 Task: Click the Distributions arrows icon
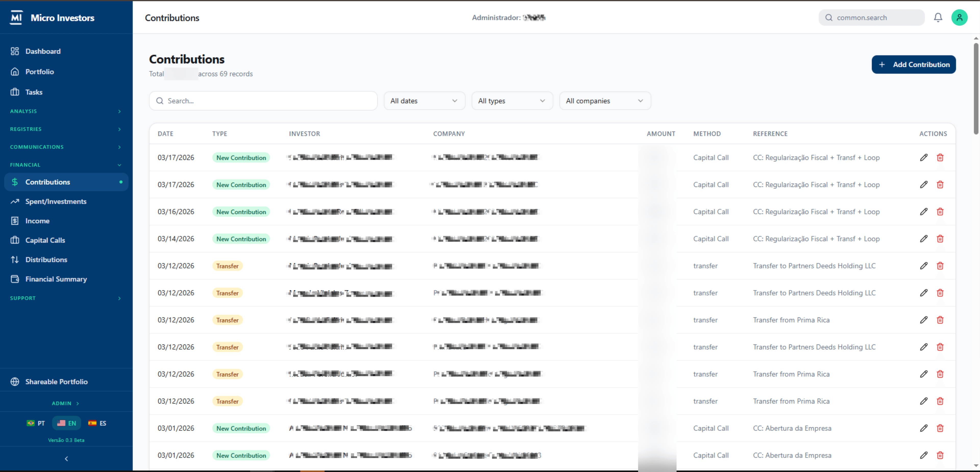[x=15, y=259]
